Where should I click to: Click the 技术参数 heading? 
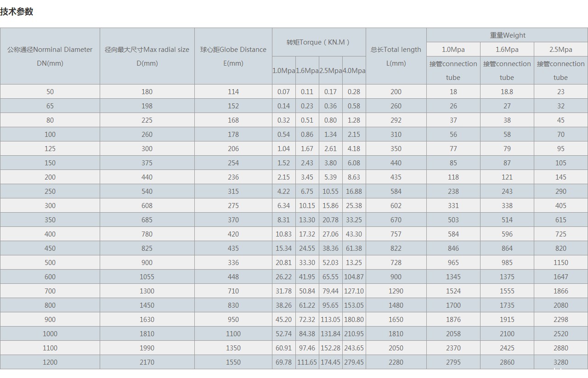tap(17, 12)
